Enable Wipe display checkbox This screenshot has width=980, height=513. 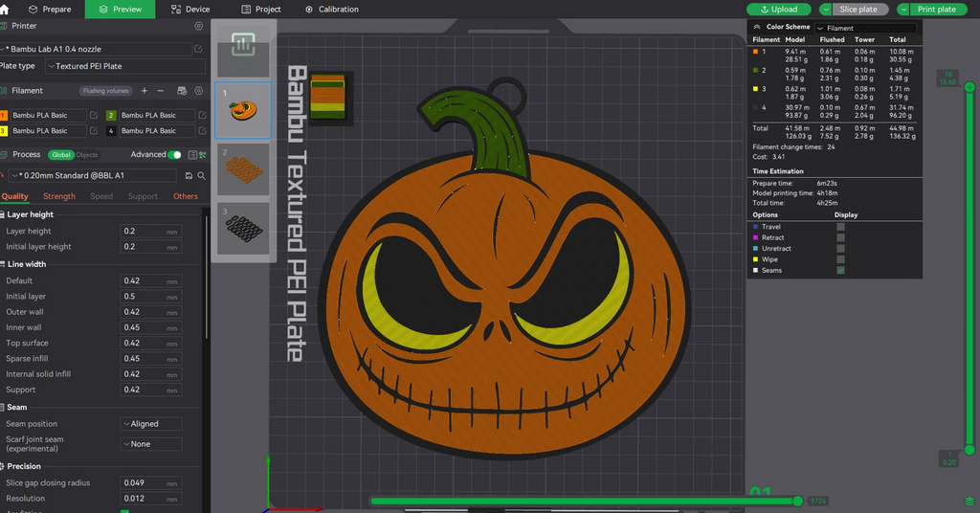pyautogui.click(x=840, y=259)
